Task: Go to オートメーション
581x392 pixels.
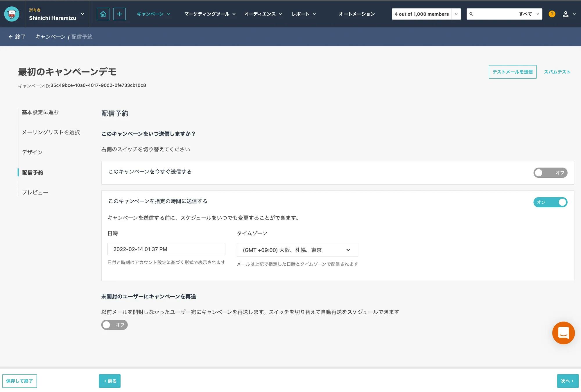Action: coord(357,14)
